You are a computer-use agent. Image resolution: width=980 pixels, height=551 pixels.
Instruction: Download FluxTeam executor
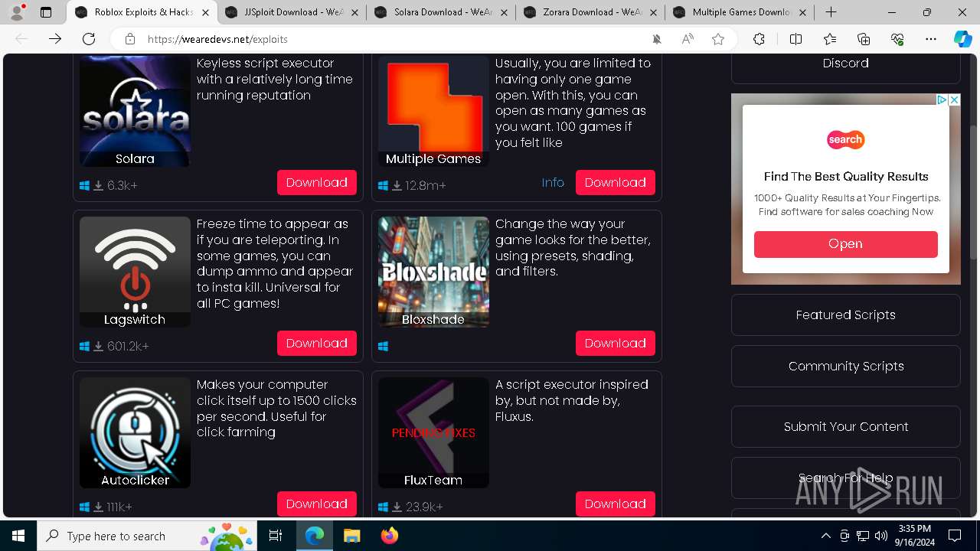point(616,504)
